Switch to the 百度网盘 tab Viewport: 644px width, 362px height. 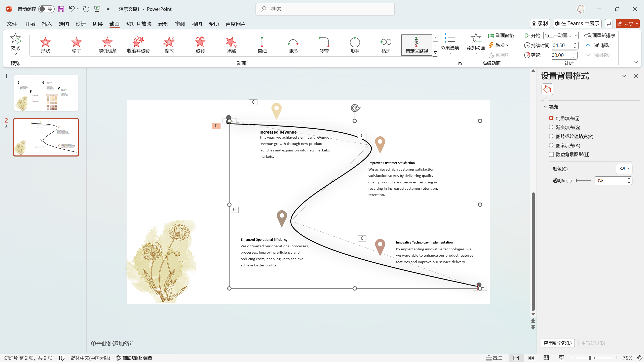[x=236, y=24]
